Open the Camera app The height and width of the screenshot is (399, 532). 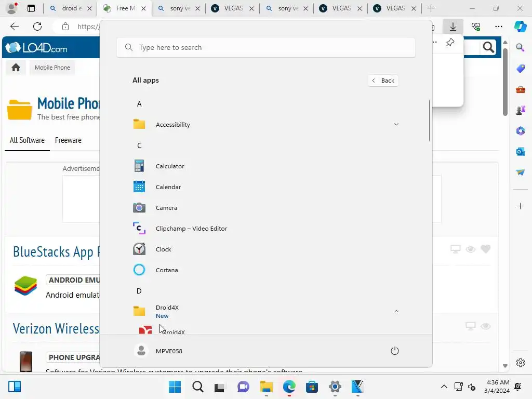pyautogui.click(x=265, y=208)
